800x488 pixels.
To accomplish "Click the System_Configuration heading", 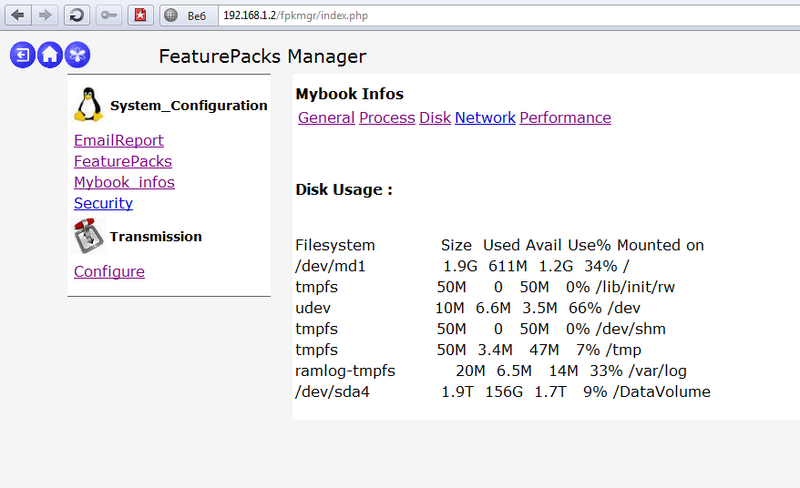I will 189,106.
